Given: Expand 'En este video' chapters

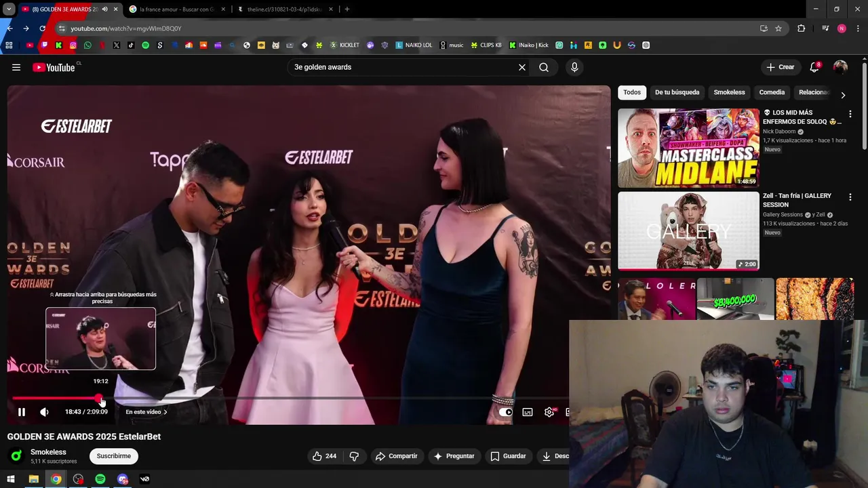Looking at the screenshot, I should click(x=146, y=412).
